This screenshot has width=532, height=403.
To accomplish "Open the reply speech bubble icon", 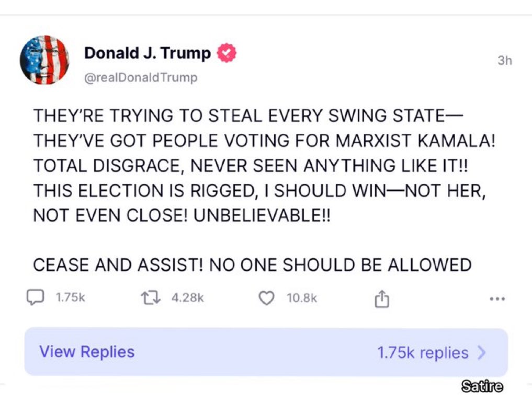I will (35, 297).
